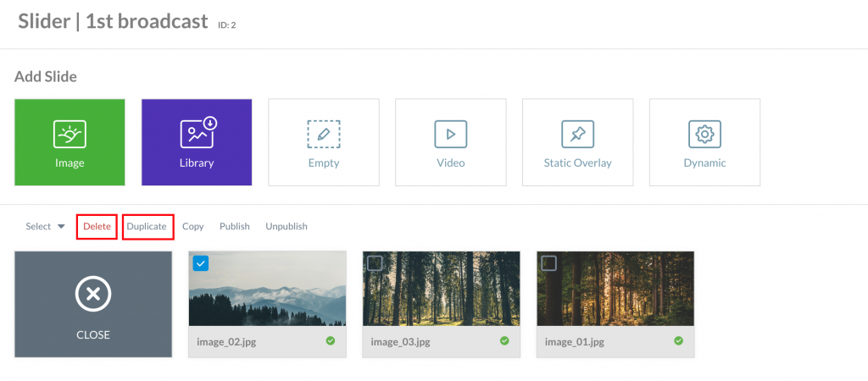The width and height of the screenshot is (868, 381).
Task: Click the Slider | 1st broadcast title
Action: pyautogui.click(x=113, y=21)
